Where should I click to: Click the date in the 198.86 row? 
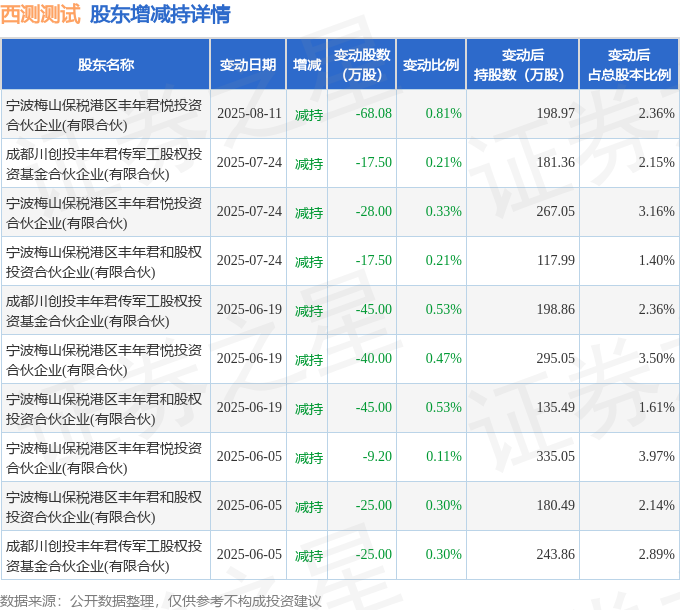pos(249,310)
